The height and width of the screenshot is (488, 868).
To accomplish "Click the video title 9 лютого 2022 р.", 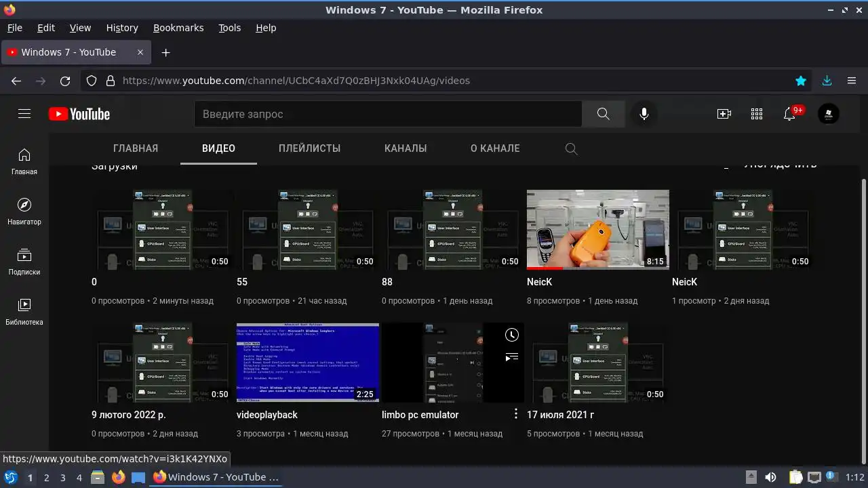I will tap(129, 415).
